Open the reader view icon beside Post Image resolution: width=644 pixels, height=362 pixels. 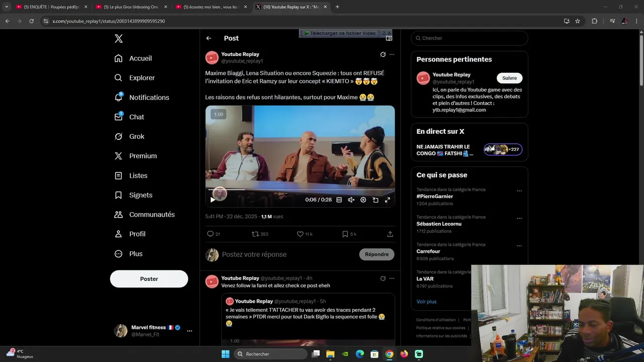389,38
